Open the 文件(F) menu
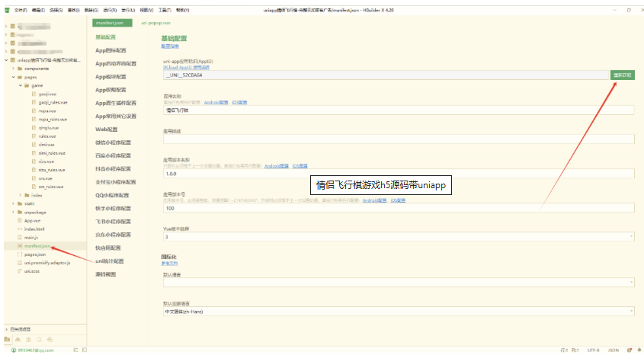The width and height of the screenshot is (644, 355). click(x=20, y=10)
